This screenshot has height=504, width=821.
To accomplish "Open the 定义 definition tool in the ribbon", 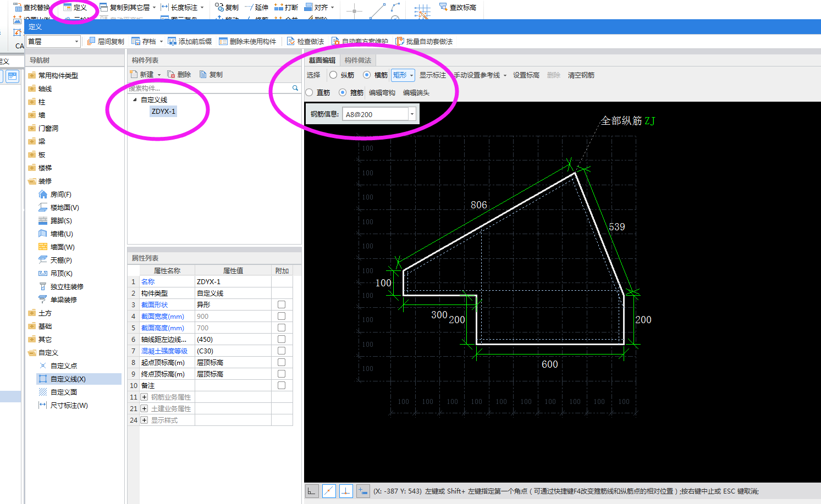I will point(75,7).
